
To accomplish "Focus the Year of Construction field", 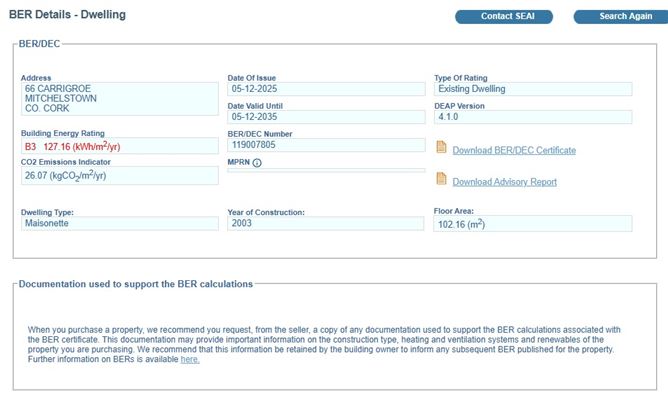I will point(325,224).
